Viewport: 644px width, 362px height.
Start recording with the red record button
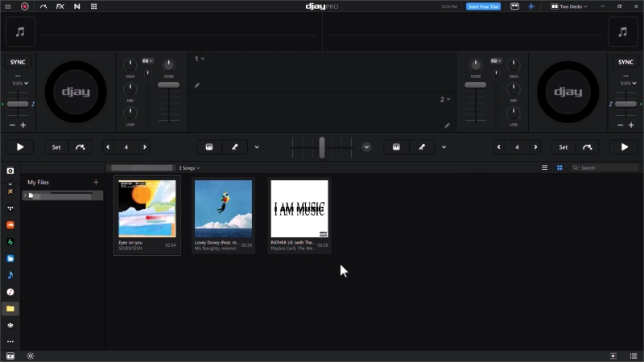(x=25, y=6)
